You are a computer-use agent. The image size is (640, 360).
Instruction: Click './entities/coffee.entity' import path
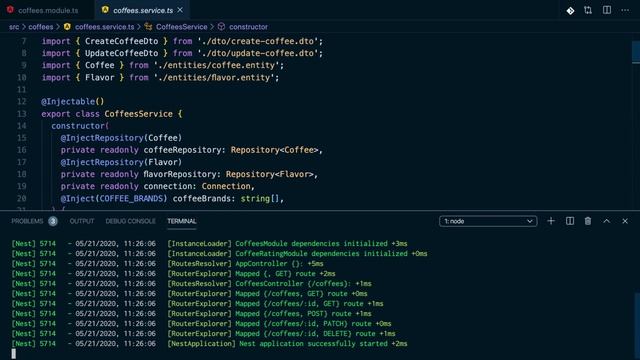click(216, 65)
